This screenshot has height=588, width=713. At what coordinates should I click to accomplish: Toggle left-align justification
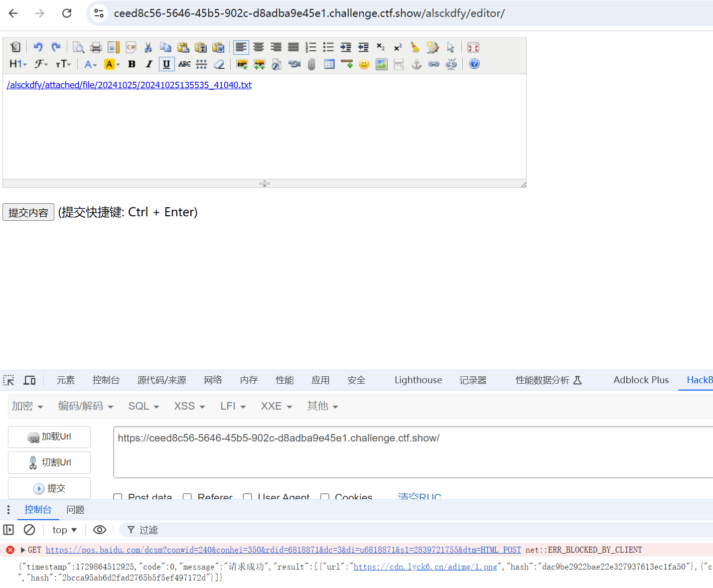pyautogui.click(x=241, y=47)
